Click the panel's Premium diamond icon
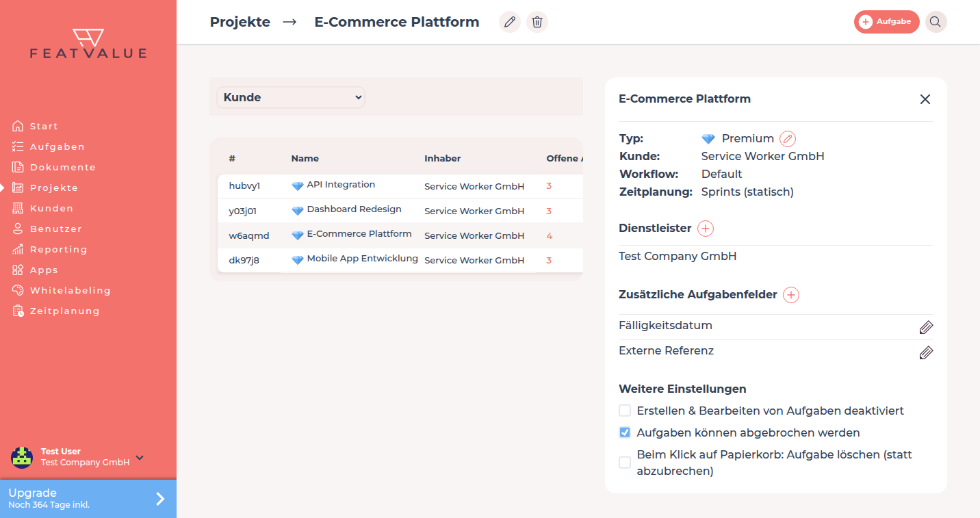Image resolution: width=980 pixels, height=518 pixels. click(708, 139)
